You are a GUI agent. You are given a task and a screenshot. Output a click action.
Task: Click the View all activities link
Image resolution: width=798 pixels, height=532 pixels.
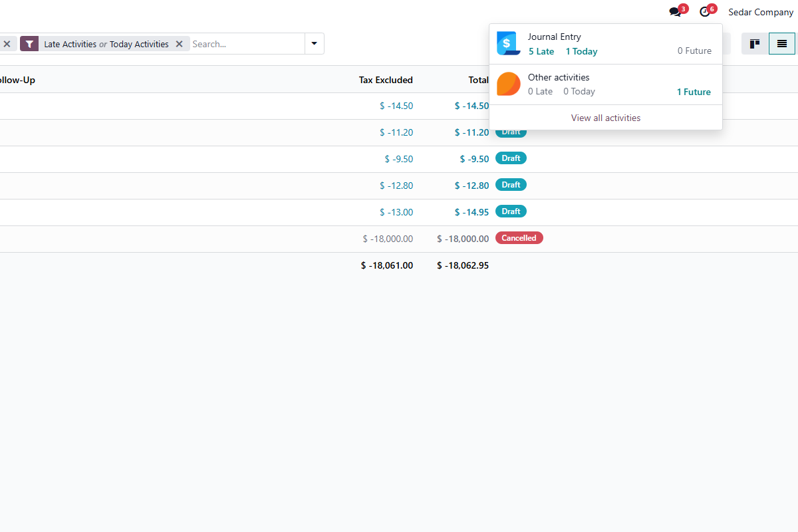605,118
